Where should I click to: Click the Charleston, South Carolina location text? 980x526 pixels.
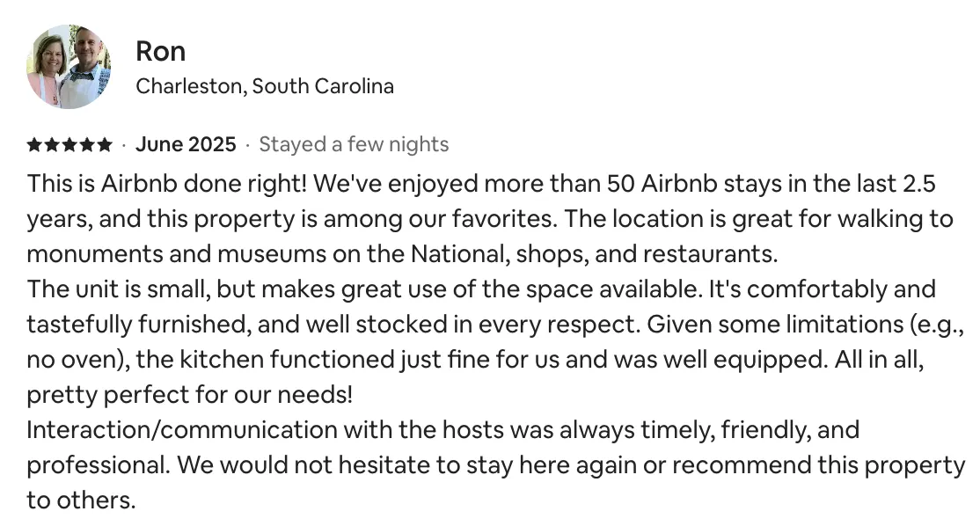pos(264,86)
